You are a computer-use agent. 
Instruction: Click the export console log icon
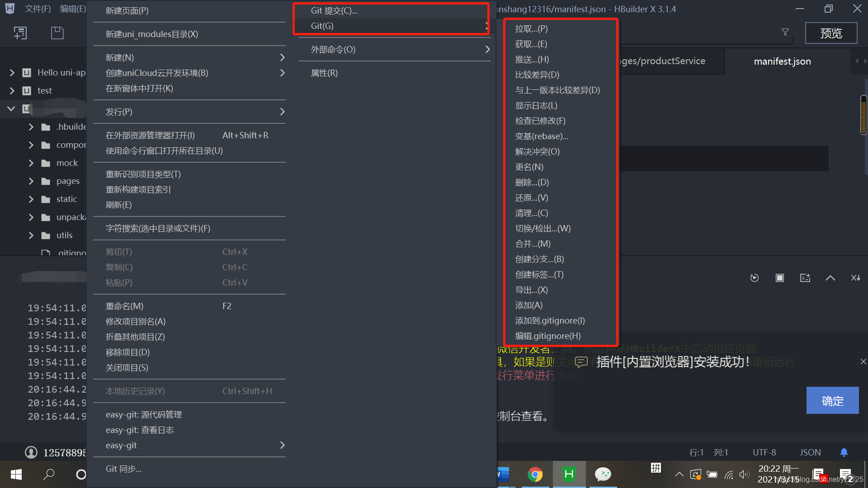coord(805,278)
